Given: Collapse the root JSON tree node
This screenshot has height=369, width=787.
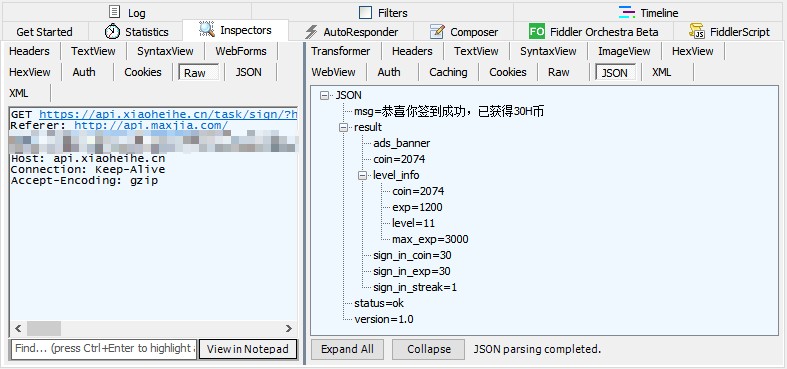Looking at the screenshot, I should [324, 95].
